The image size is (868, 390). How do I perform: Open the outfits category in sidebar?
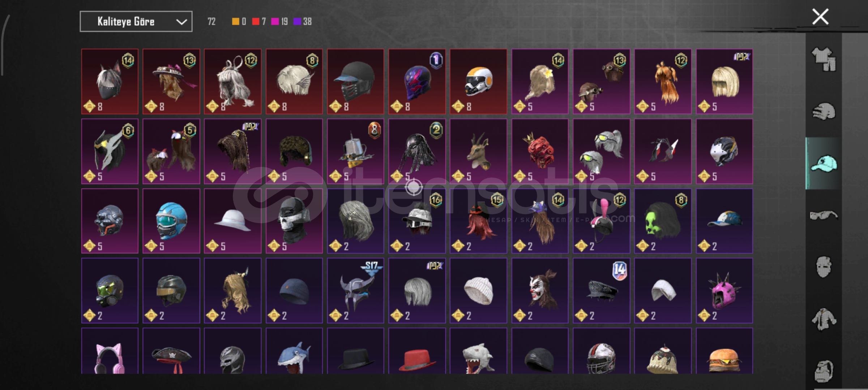[824, 60]
